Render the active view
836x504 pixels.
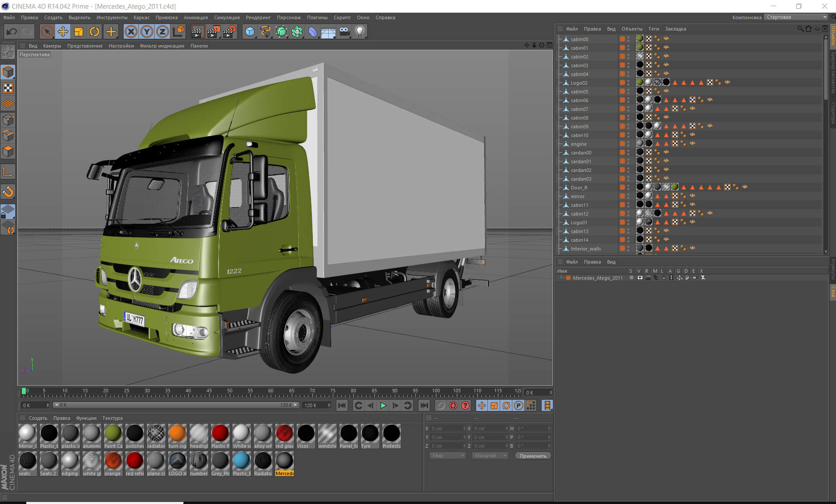197,31
